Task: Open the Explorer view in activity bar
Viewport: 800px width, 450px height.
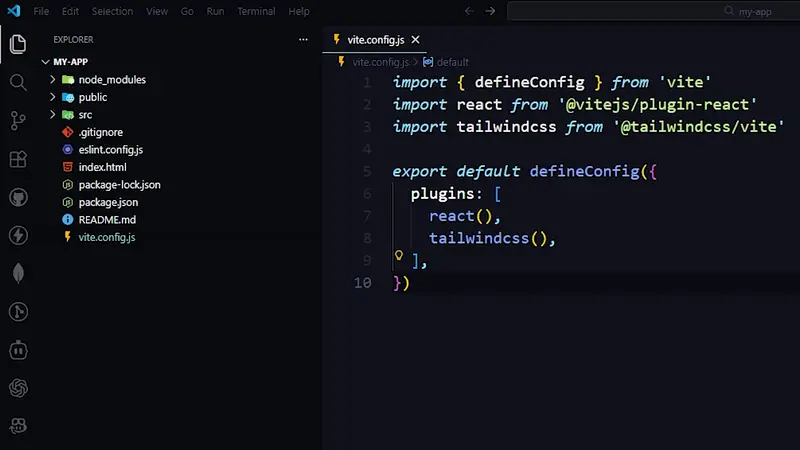Action: pyautogui.click(x=17, y=44)
